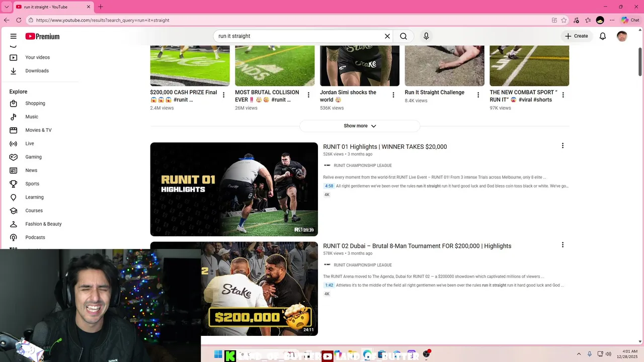Show hidden system tray icons chevron
Viewport: 644px width, 362px height.
579,354
